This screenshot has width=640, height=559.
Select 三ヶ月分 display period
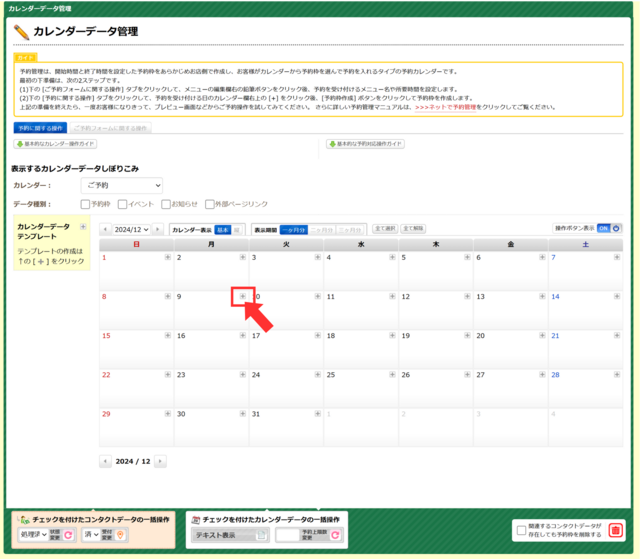coord(350,230)
